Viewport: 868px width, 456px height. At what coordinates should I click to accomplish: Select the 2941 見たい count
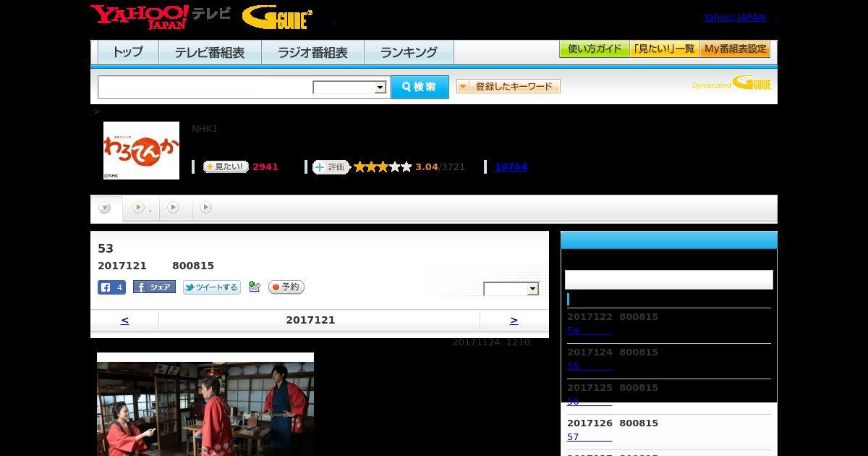(265, 167)
